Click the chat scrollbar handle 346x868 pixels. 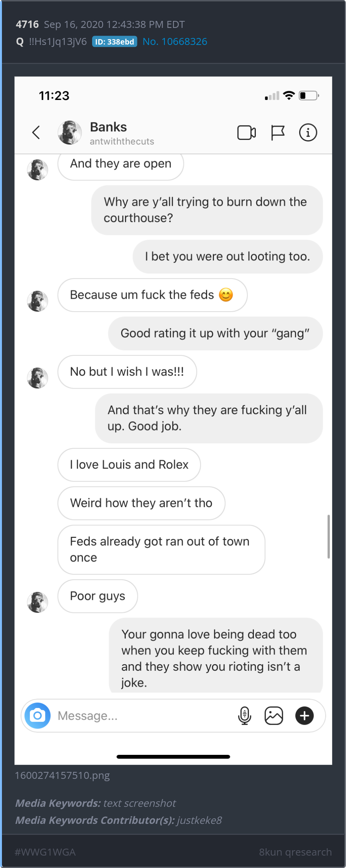point(329,536)
